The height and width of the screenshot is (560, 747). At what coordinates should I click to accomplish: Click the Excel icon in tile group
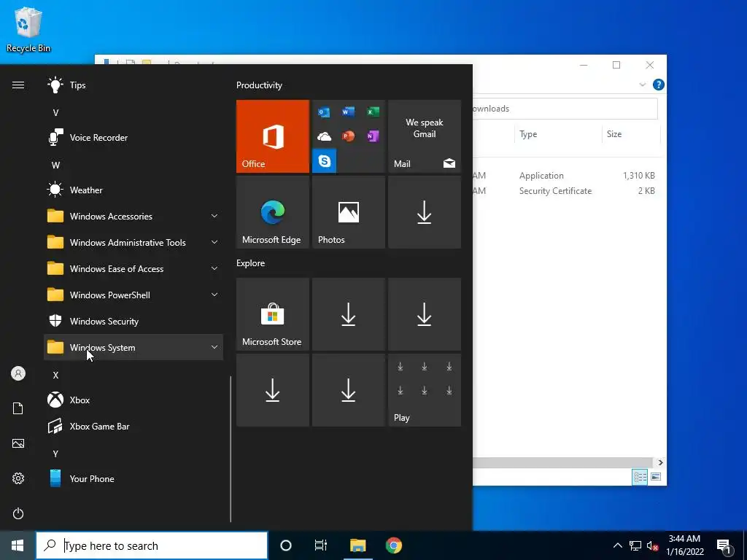point(373,112)
